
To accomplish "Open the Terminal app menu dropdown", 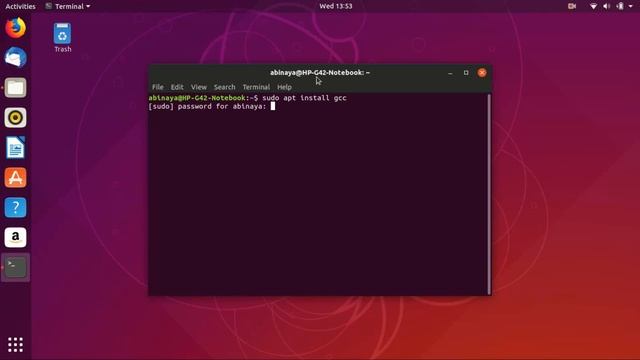I will tap(68, 6).
